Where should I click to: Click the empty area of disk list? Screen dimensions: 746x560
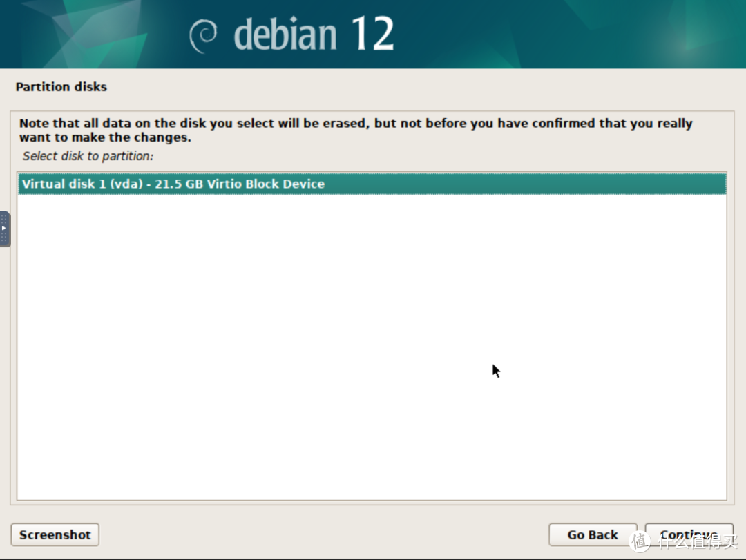tap(372, 347)
